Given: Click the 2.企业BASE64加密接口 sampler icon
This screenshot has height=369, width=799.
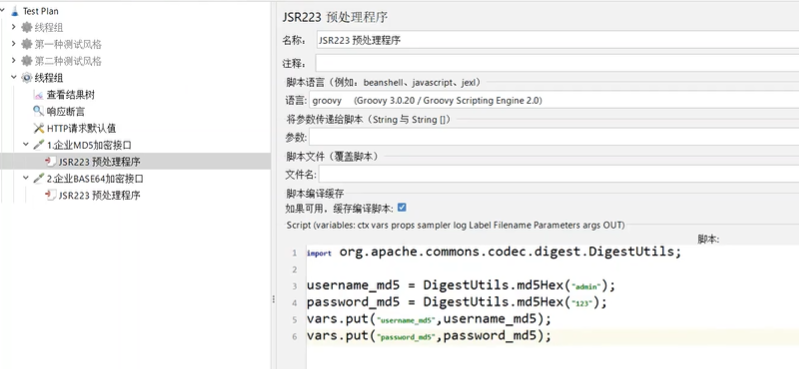Looking at the screenshot, I should point(39,178).
